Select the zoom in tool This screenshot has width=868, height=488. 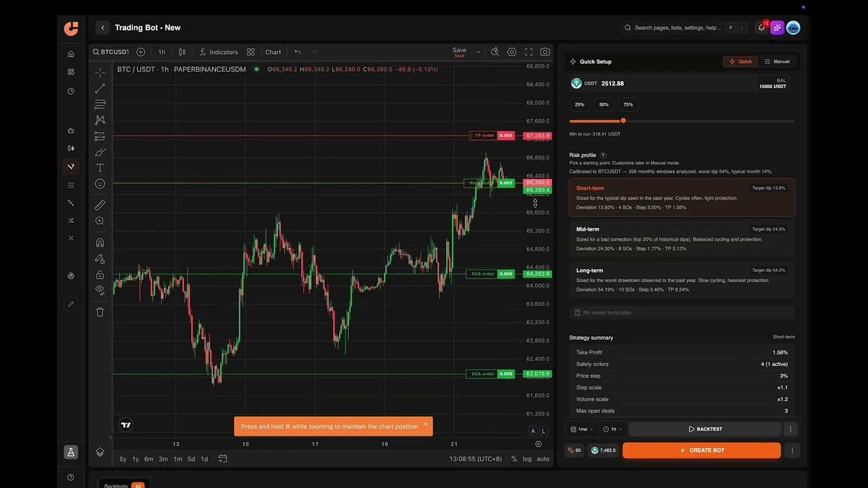(100, 221)
